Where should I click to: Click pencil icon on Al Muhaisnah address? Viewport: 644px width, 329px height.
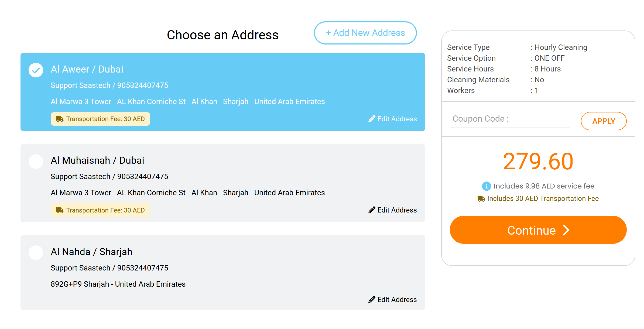[x=372, y=210]
